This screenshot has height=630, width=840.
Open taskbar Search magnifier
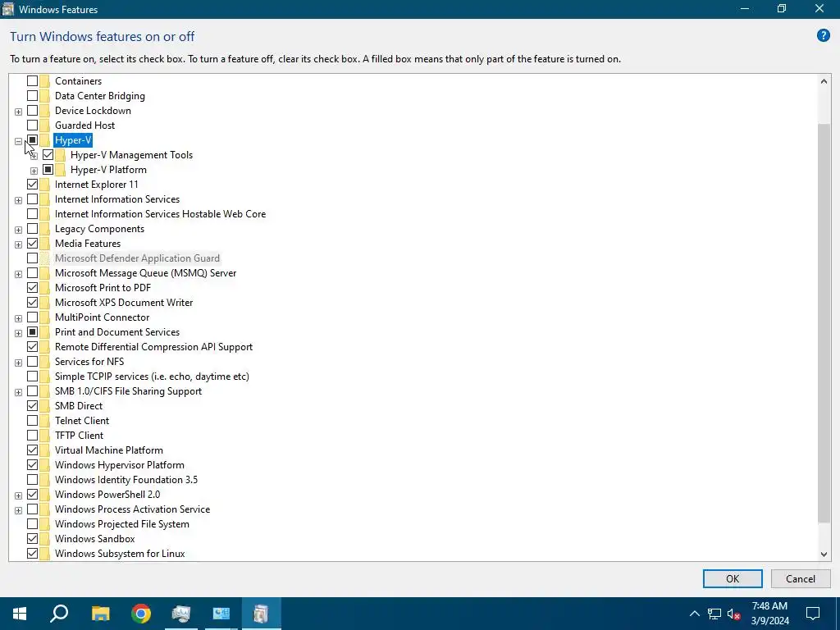pos(59,614)
